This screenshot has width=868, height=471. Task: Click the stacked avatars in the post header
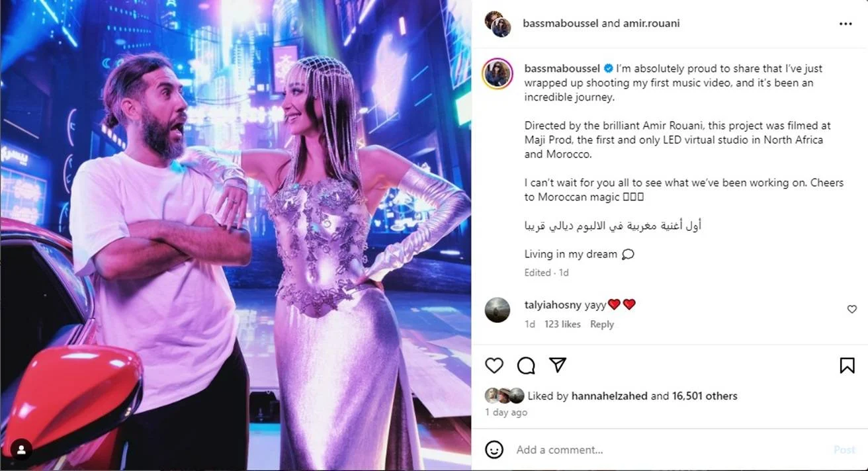(498, 24)
